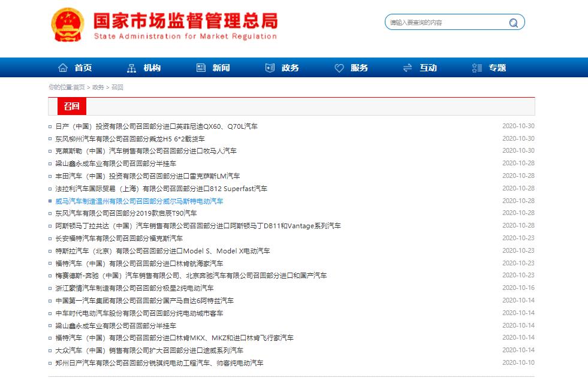
Task: Click the arrows icon beside 互动
Action: 408,68
